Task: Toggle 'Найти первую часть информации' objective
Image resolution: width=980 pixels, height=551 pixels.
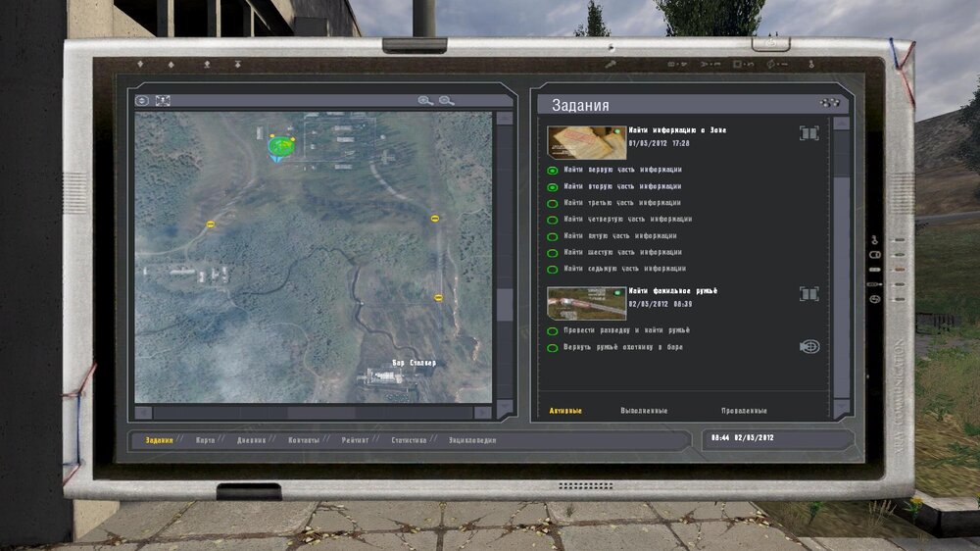Action: tap(553, 171)
